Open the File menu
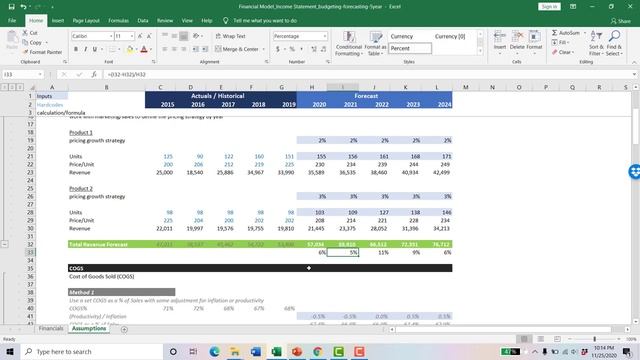Screen dimensions: 640x360 tap(12, 20)
